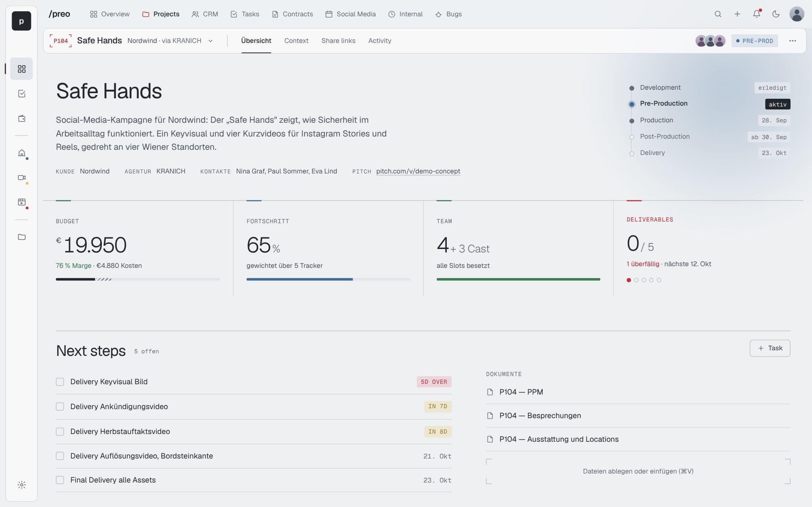Open pitch.com/v/demo-concept link
Image resolution: width=812 pixels, height=507 pixels.
[418, 171]
